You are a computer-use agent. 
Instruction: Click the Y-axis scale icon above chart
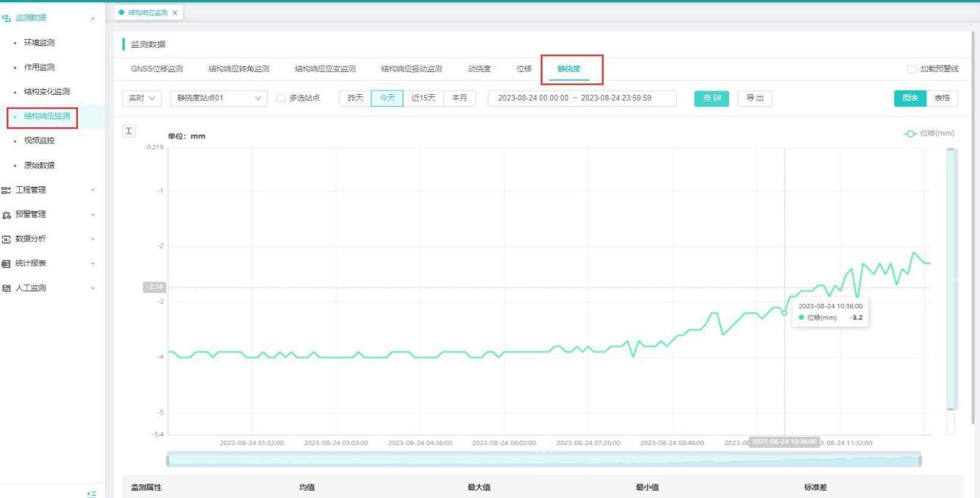click(129, 131)
